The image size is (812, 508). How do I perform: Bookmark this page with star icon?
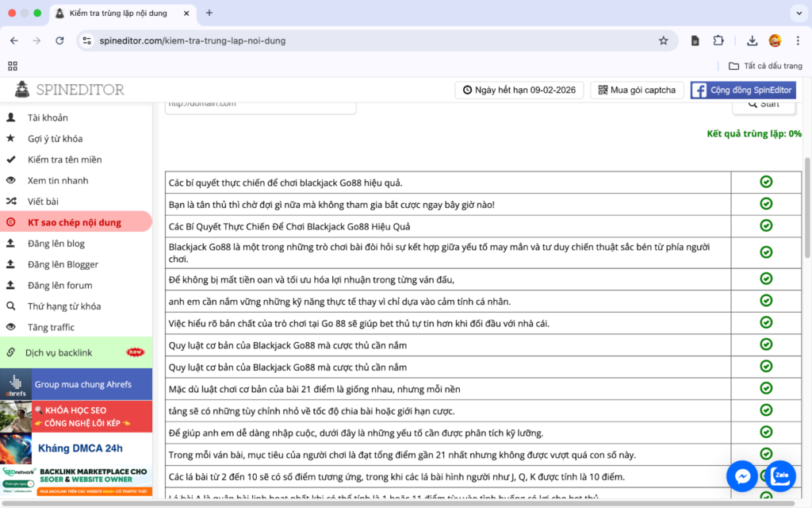tap(663, 40)
